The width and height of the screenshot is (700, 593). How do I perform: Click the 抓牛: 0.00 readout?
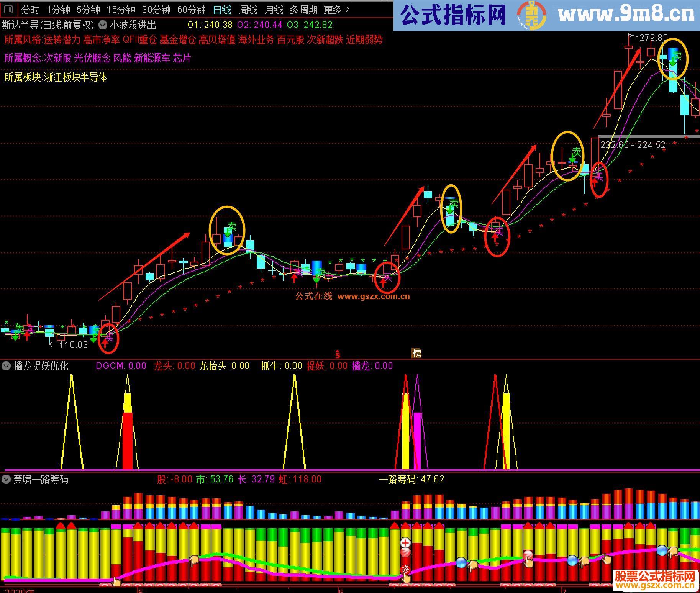(282, 366)
